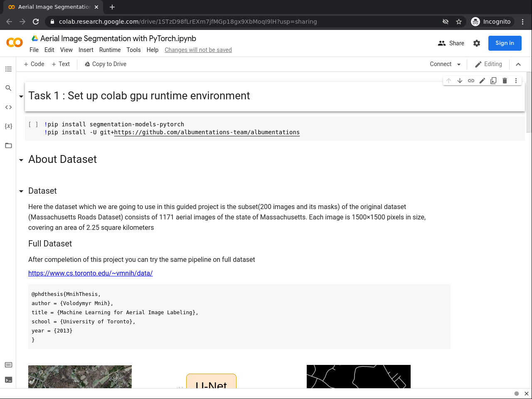Run the pip install code cell
The image size is (532, 399).
coord(33,124)
